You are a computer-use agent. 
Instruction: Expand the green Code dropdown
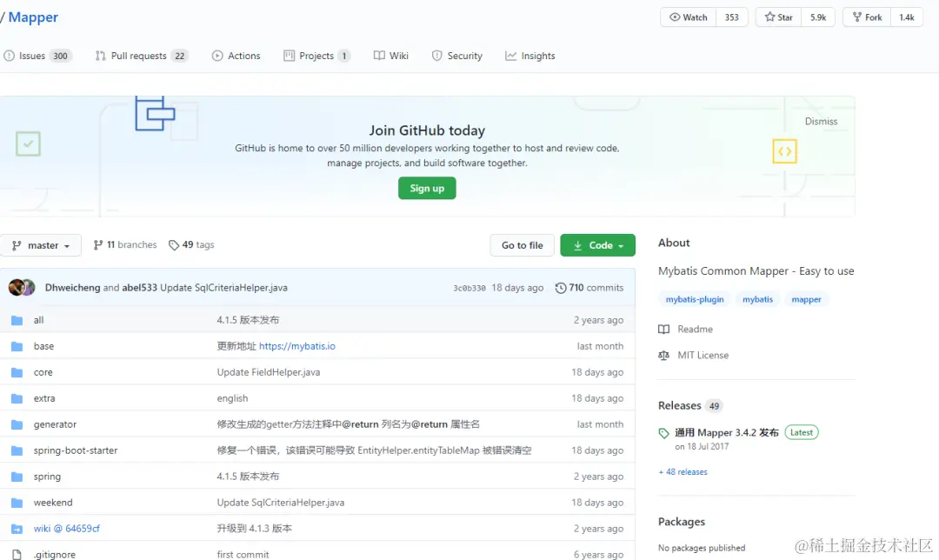pos(597,245)
